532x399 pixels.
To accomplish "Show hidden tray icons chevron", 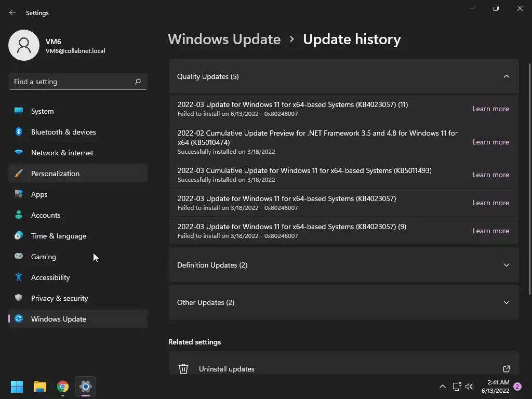I will tap(443, 387).
